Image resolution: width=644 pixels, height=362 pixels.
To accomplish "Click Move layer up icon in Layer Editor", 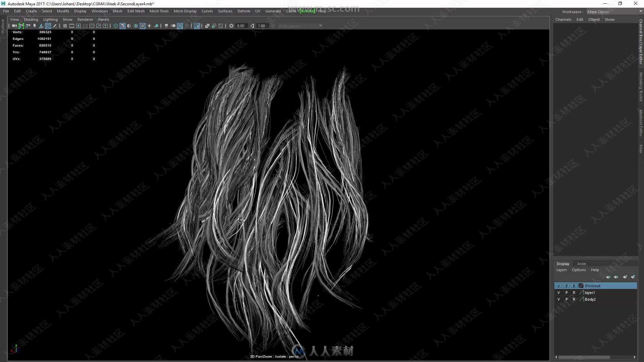I will (608, 277).
